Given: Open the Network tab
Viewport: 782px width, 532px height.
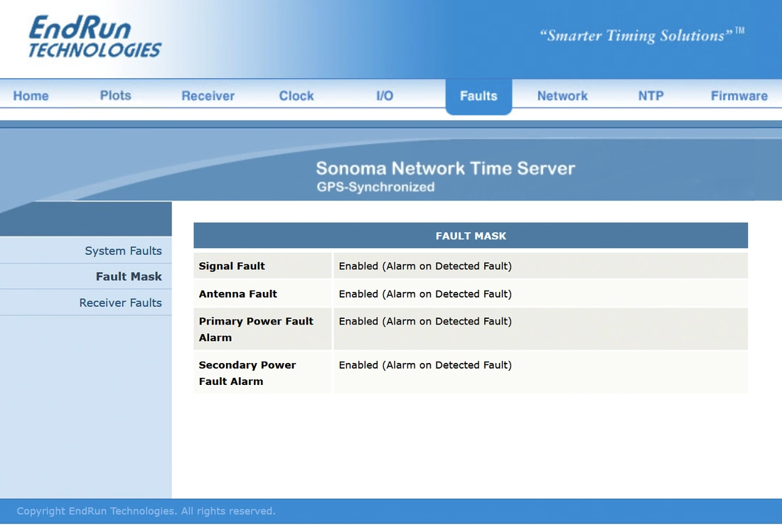Looking at the screenshot, I should click(562, 96).
